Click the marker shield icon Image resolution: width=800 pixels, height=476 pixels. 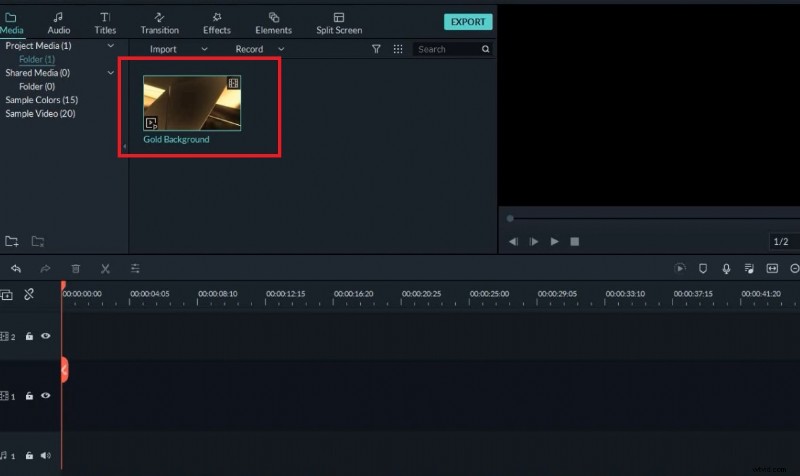pyautogui.click(x=702, y=269)
